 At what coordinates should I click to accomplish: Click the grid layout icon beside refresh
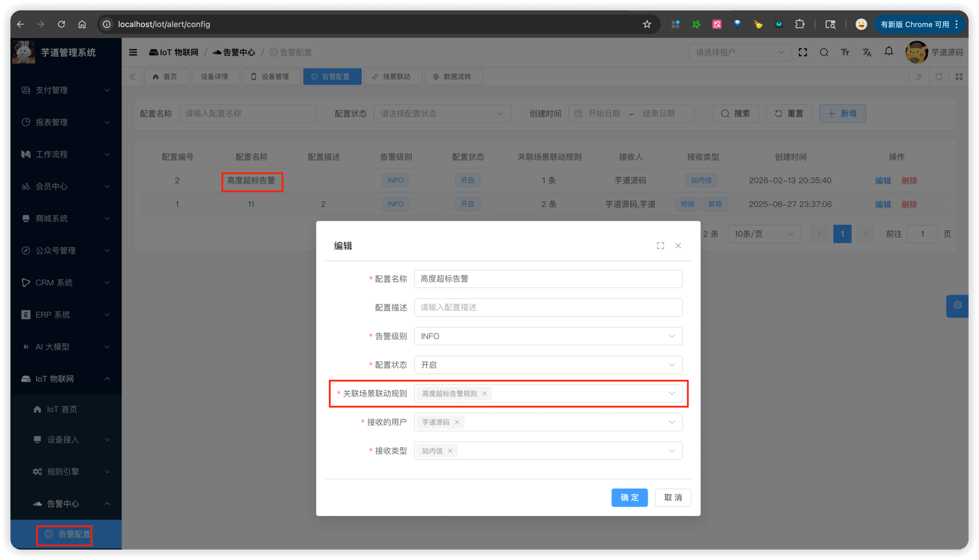959,76
